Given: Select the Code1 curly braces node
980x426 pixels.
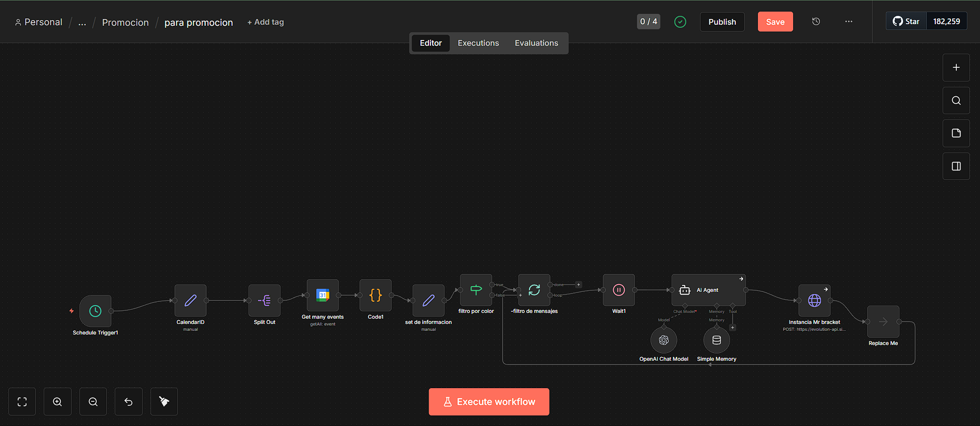Looking at the screenshot, I should point(375,295).
